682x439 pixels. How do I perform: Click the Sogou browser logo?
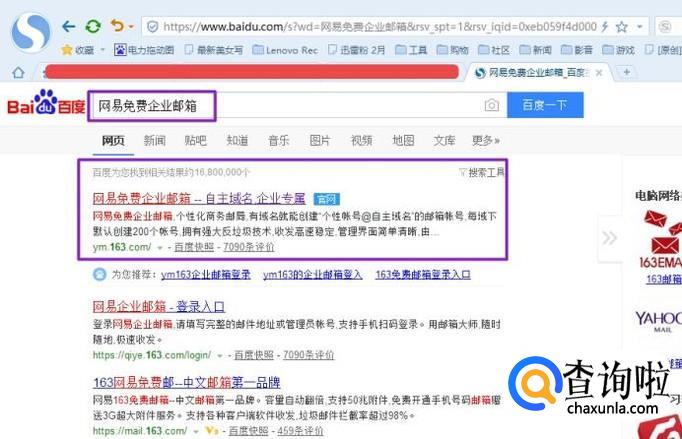click(x=31, y=33)
